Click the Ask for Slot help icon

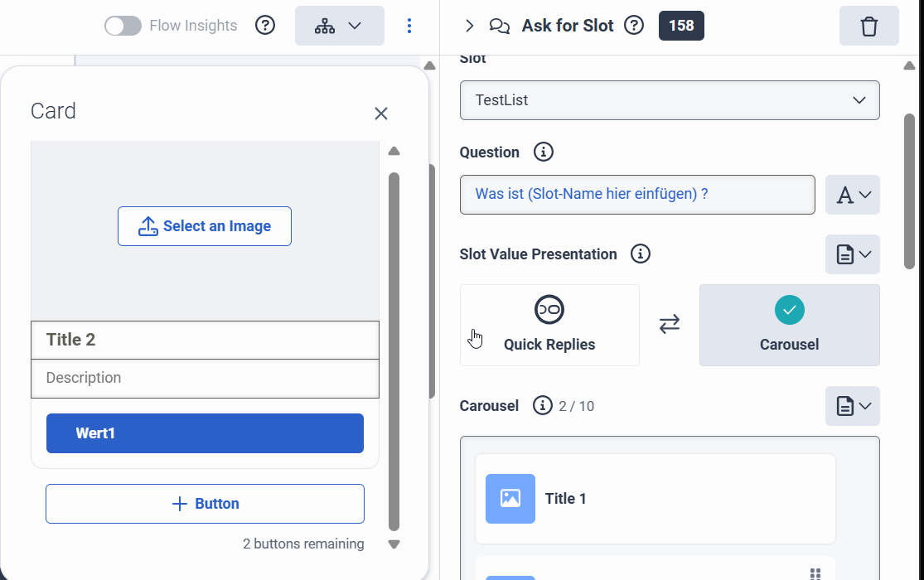pos(634,26)
